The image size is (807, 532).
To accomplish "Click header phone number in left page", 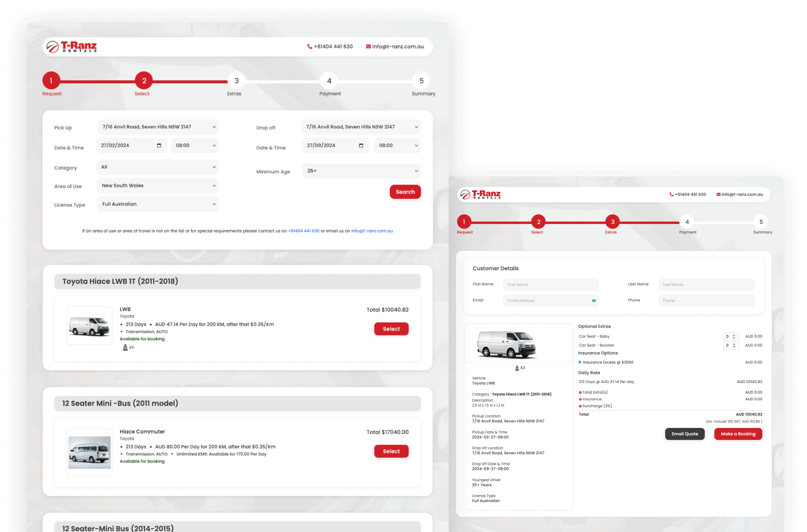I will click(x=333, y=46).
